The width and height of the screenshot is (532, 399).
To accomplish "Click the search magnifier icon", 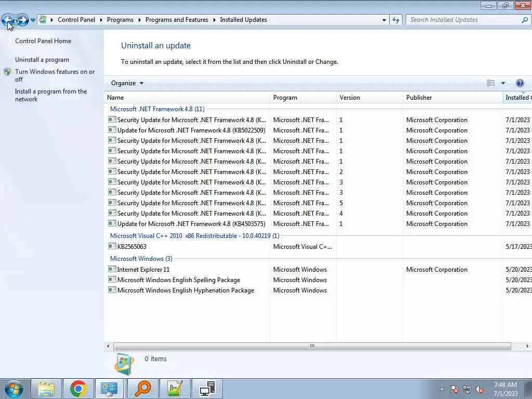I will click(525, 20).
